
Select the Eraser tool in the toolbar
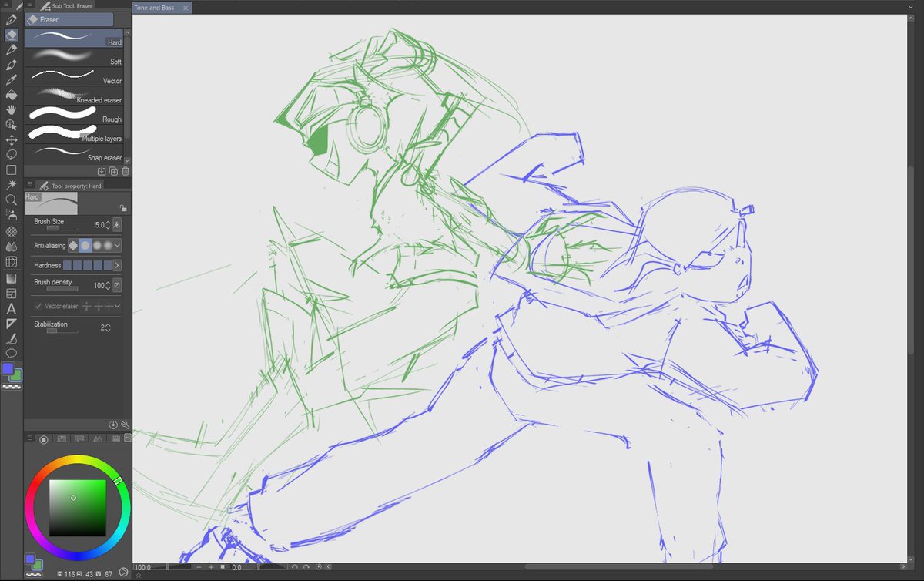pos(11,35)
